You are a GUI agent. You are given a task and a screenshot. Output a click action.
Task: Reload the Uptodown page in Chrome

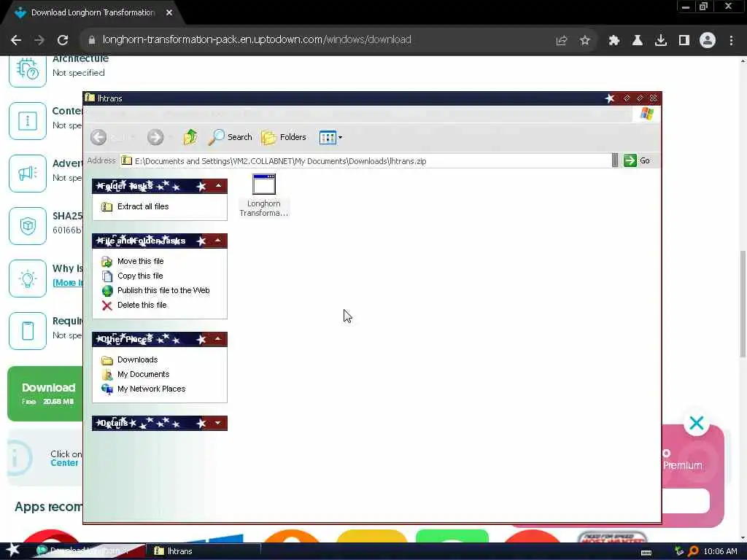tap(63, 40)
